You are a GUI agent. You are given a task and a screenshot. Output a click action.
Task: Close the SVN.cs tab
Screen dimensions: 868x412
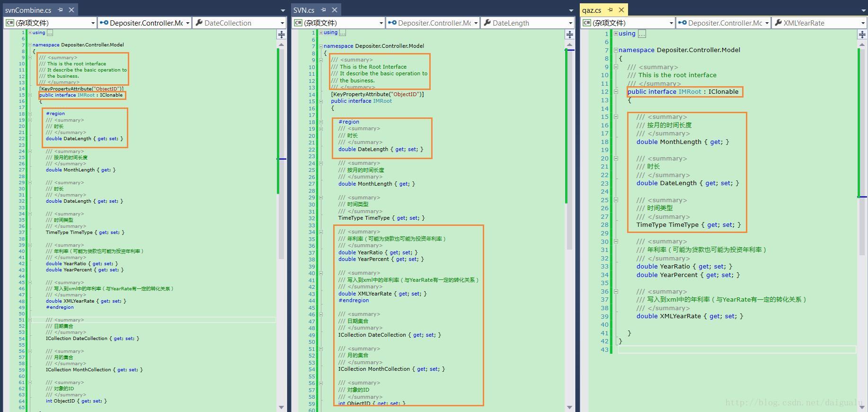pos(335,10)
